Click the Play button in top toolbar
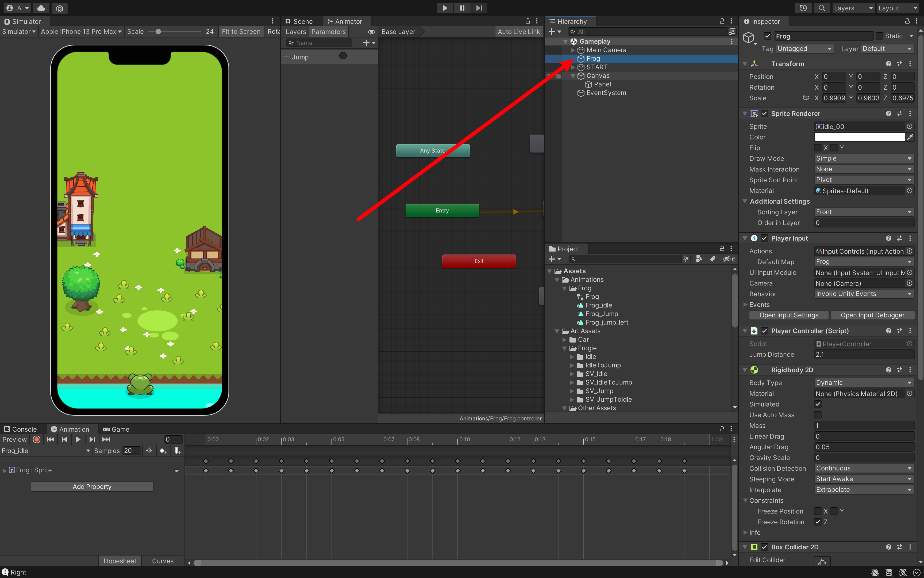 445,8
